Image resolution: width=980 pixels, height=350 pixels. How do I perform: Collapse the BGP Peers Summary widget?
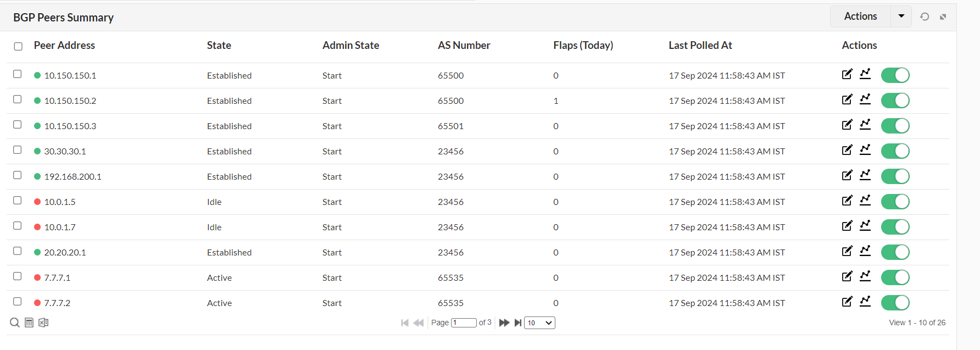click(943, 16)
